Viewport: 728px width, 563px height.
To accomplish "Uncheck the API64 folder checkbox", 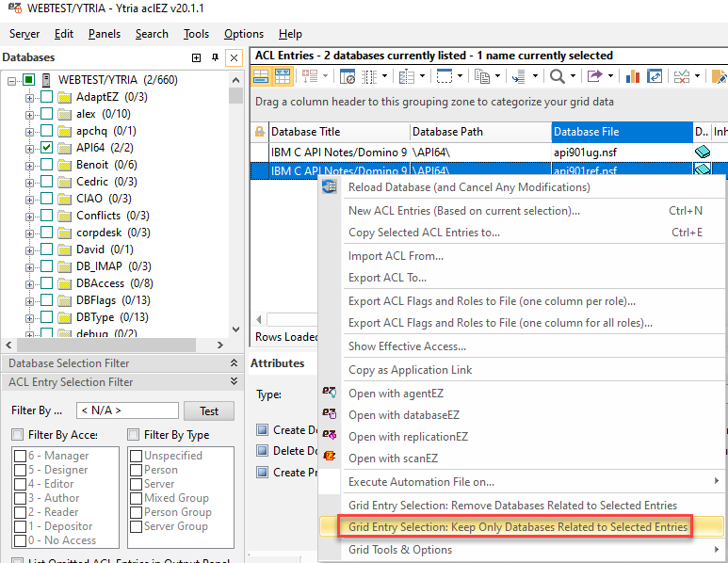I will point(46,148).
